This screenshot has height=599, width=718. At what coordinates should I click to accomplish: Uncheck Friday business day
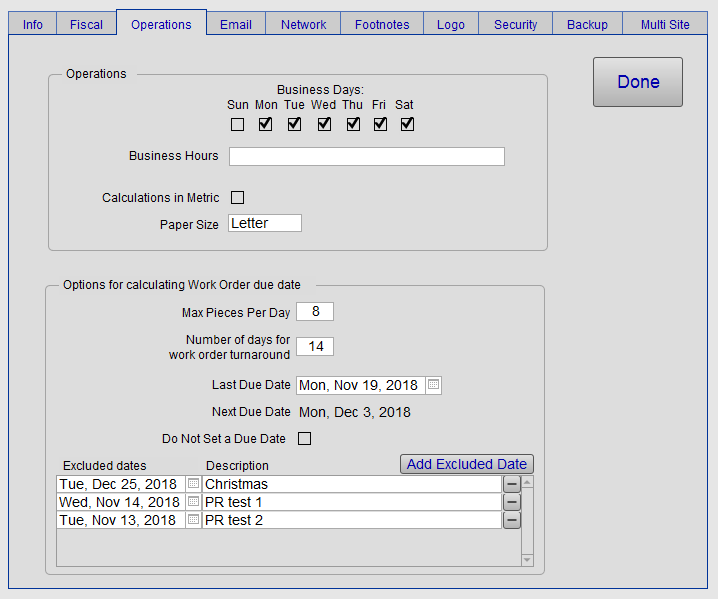[x=380, y=124]
